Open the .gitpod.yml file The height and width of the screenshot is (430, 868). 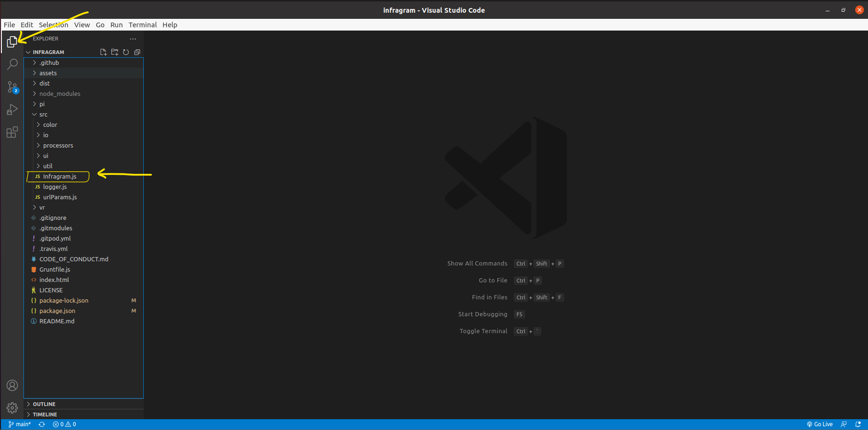click(84, 239)
